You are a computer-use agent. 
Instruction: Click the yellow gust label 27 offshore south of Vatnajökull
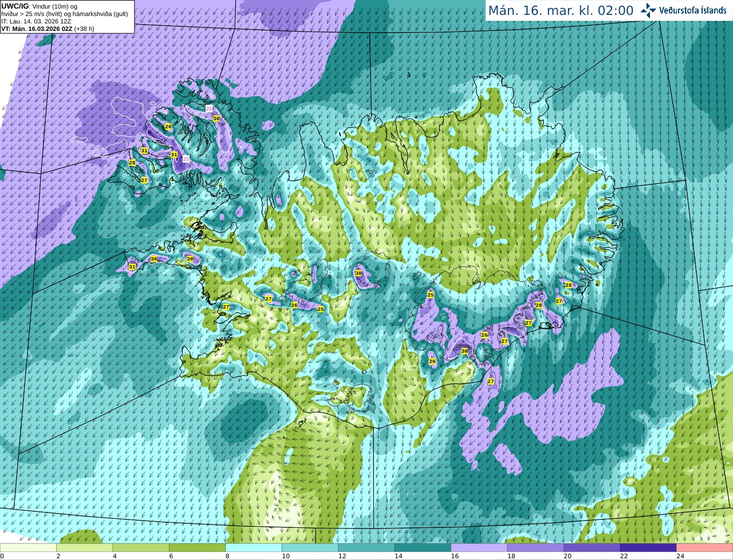(491, 381)
